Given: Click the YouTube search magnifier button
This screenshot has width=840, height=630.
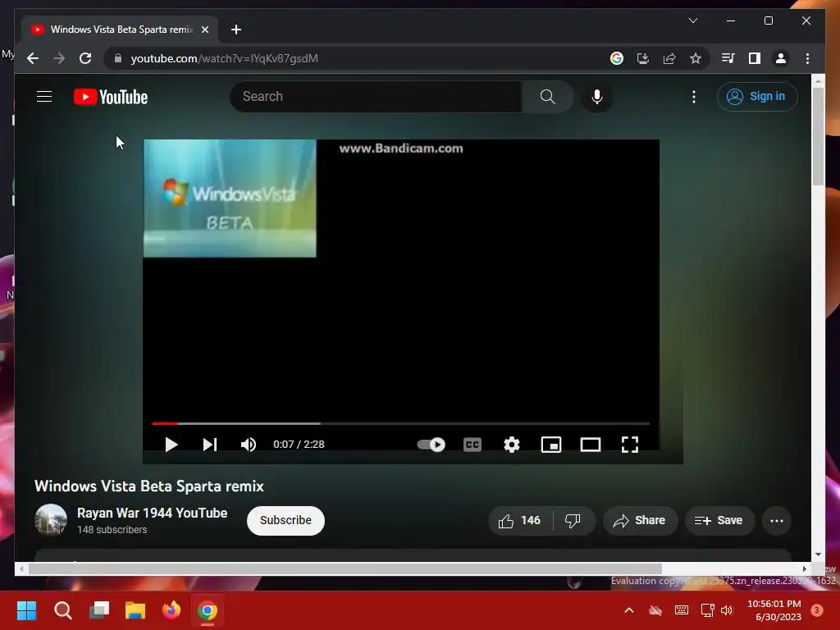Looking at the screenshot, I should click(547, 97).
